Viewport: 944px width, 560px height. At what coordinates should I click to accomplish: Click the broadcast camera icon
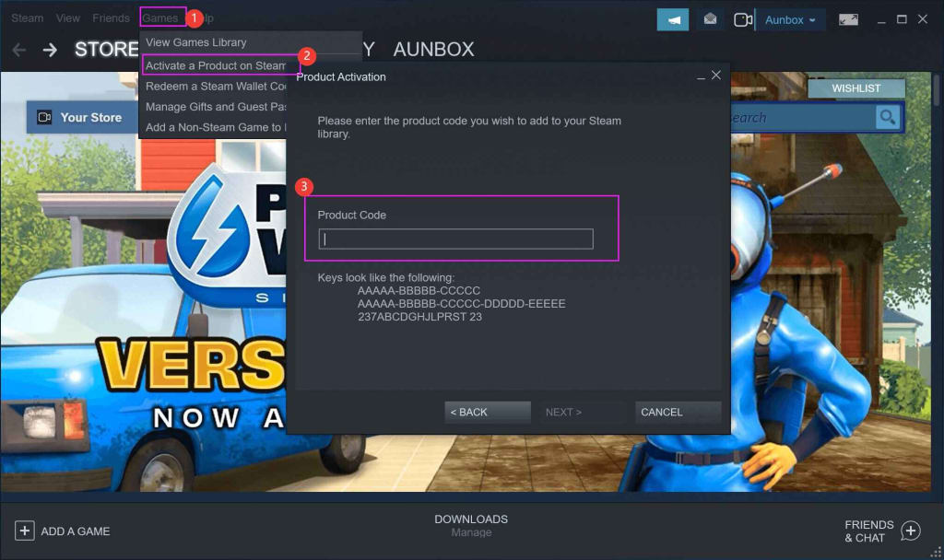tap(743, 20)
